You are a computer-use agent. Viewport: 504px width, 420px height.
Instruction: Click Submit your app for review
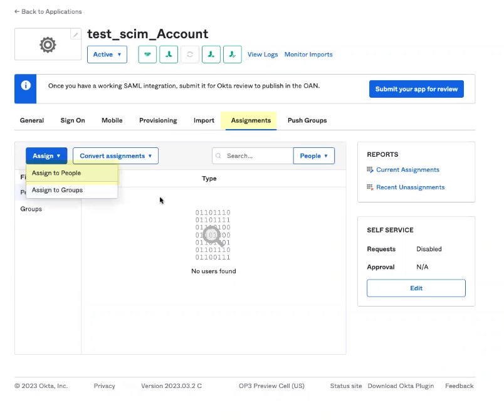tap(416, 89)
